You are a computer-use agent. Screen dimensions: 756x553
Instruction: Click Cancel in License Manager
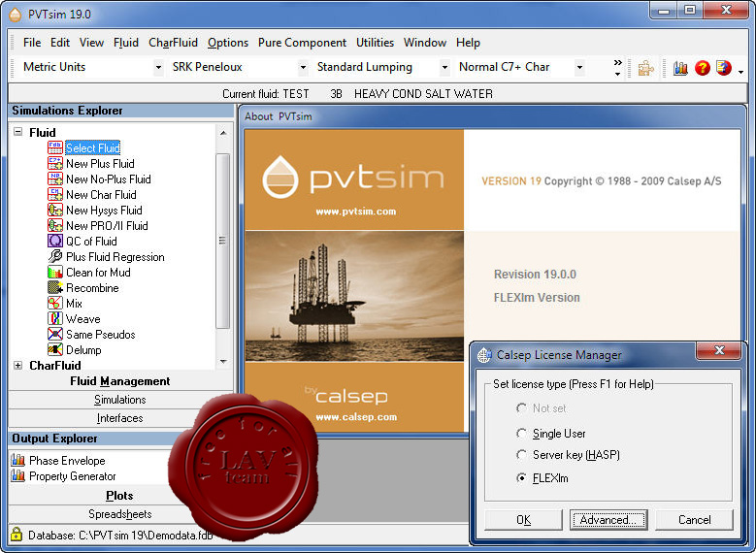[x=694, y=520]
